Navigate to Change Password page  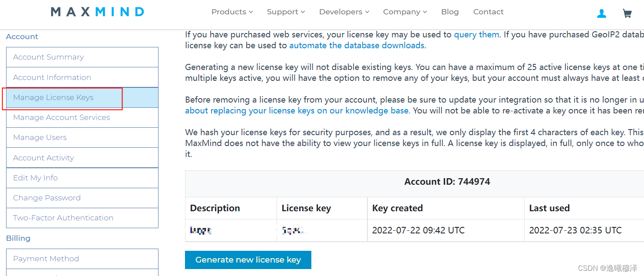click(x=47, y=198)
